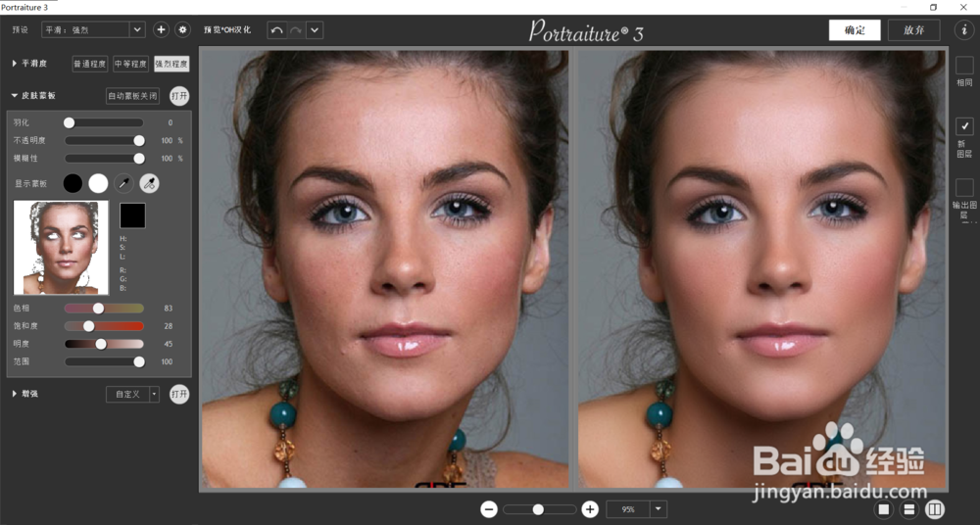The image size is (980, 525).
Task: Add a new preset with plus icon
Action: [161, 29]
